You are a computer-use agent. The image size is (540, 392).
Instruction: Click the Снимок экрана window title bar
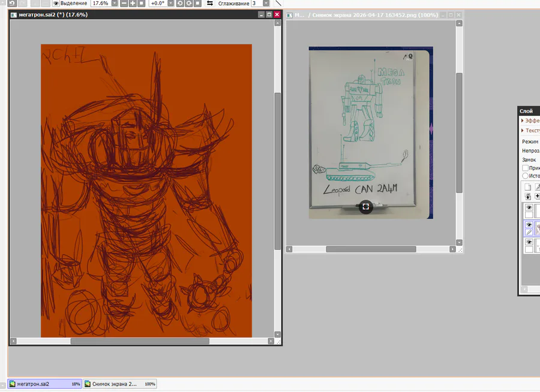point(372,14)
